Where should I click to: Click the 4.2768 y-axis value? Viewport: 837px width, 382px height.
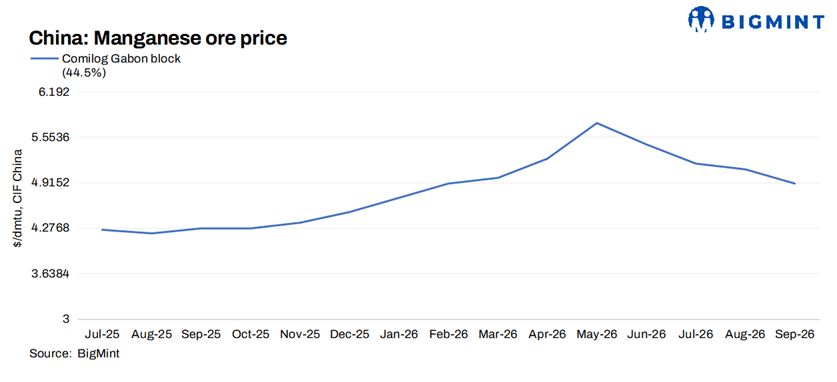coord(51,228)
